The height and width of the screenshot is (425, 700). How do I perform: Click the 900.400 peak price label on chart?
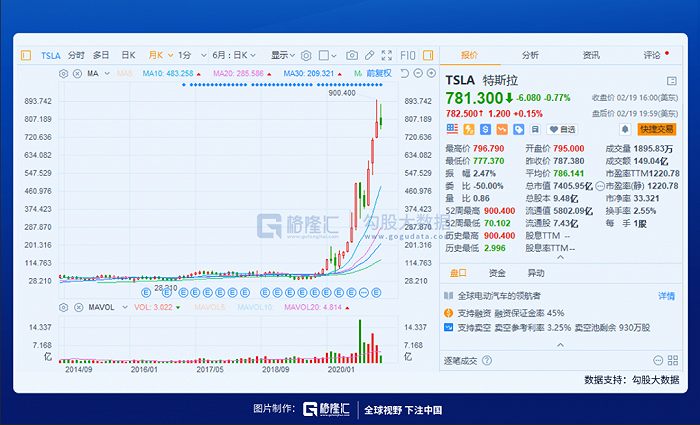pos(342,93)
